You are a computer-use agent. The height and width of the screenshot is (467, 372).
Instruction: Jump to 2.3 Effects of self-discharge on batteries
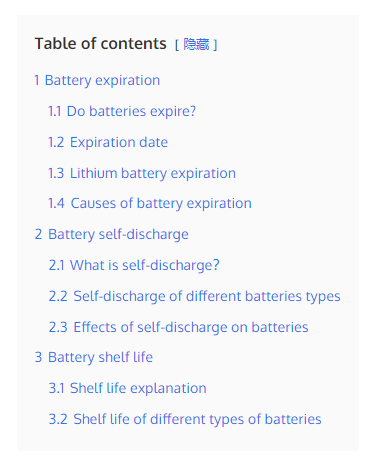point(179,327)
